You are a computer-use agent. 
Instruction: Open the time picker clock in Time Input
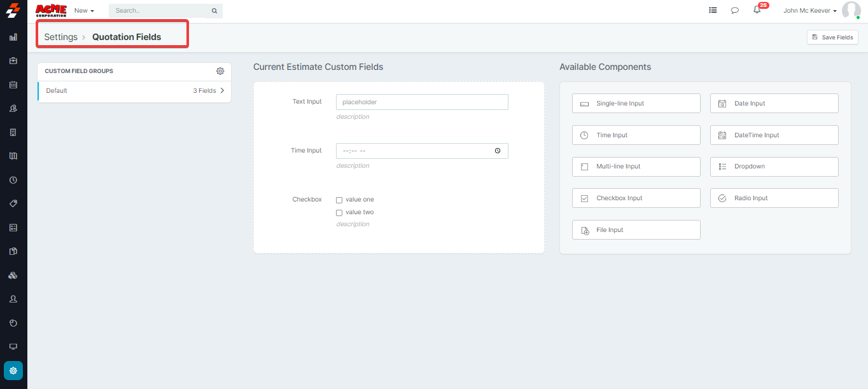click(x=498, y=151)
